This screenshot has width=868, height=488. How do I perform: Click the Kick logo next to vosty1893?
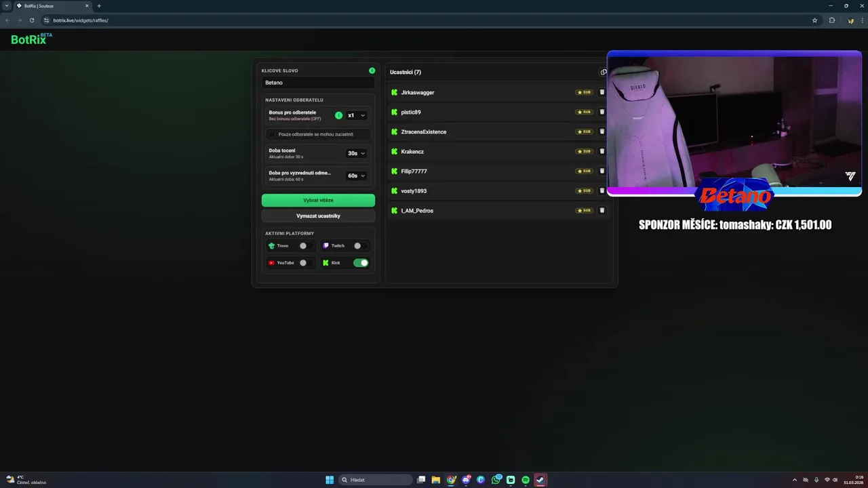click(394, 190)
